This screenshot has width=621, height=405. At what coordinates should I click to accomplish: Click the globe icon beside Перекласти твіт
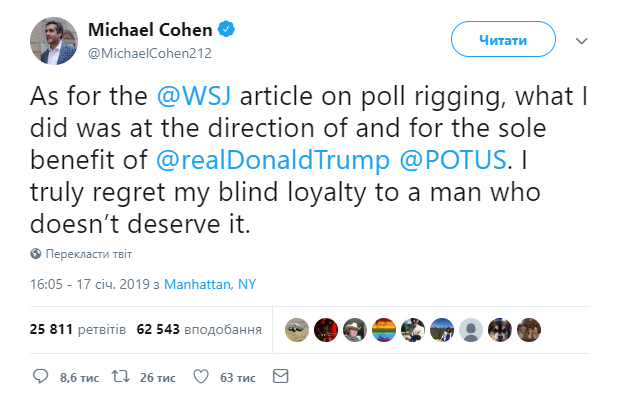pyautogui.click(x=36, y=254)
